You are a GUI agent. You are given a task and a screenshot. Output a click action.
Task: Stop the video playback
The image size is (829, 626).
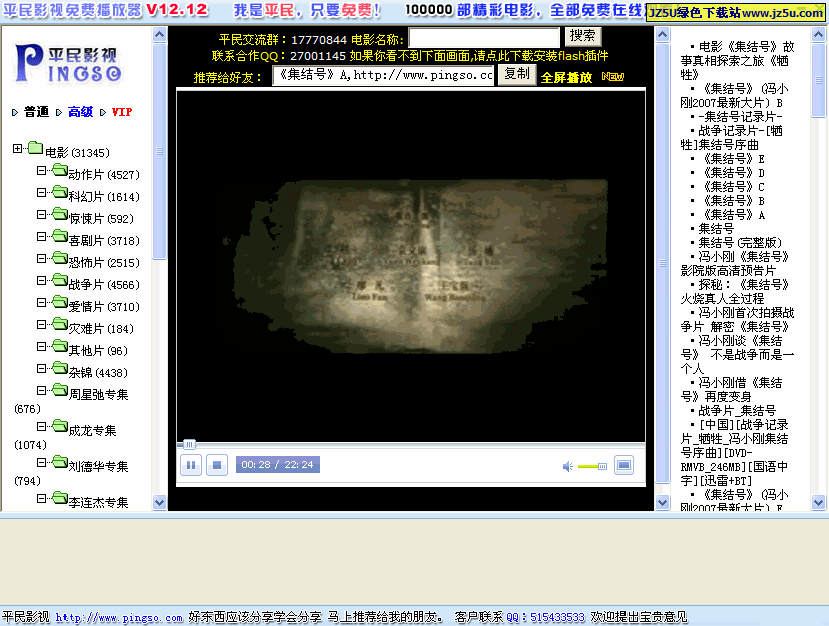tap(217, 465)
